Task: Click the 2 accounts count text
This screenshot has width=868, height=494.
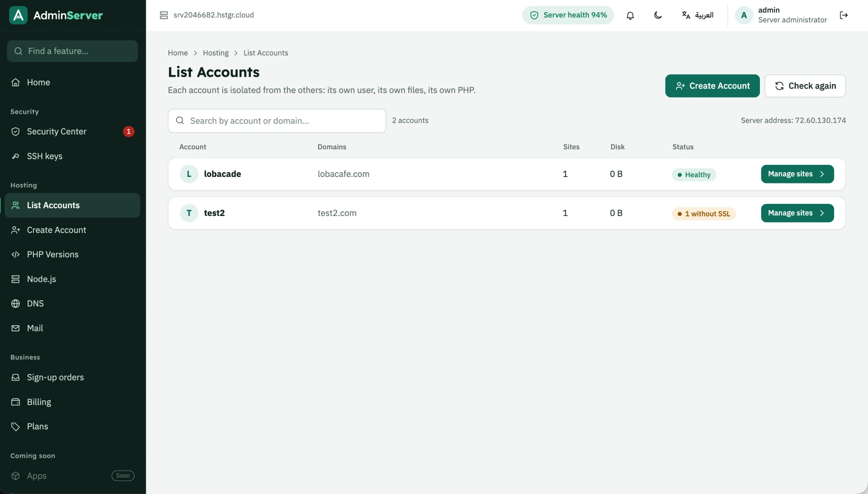Action: 410,121
